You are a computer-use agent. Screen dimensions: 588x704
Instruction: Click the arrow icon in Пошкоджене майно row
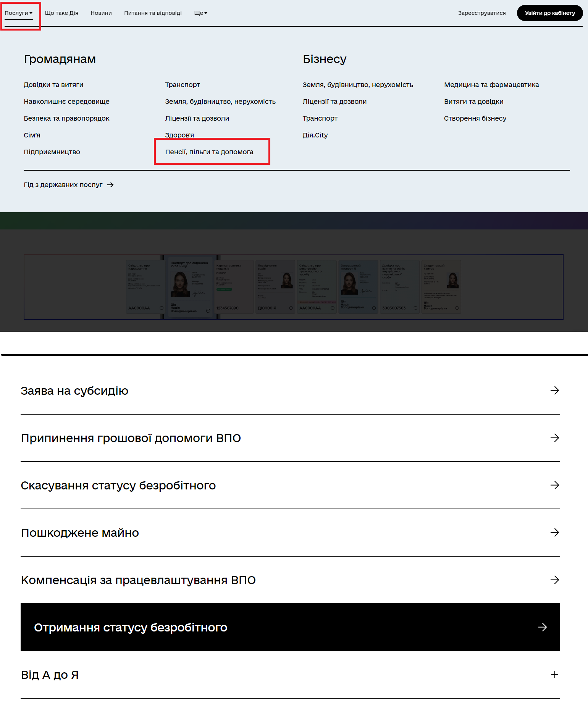tap(555, 533)
